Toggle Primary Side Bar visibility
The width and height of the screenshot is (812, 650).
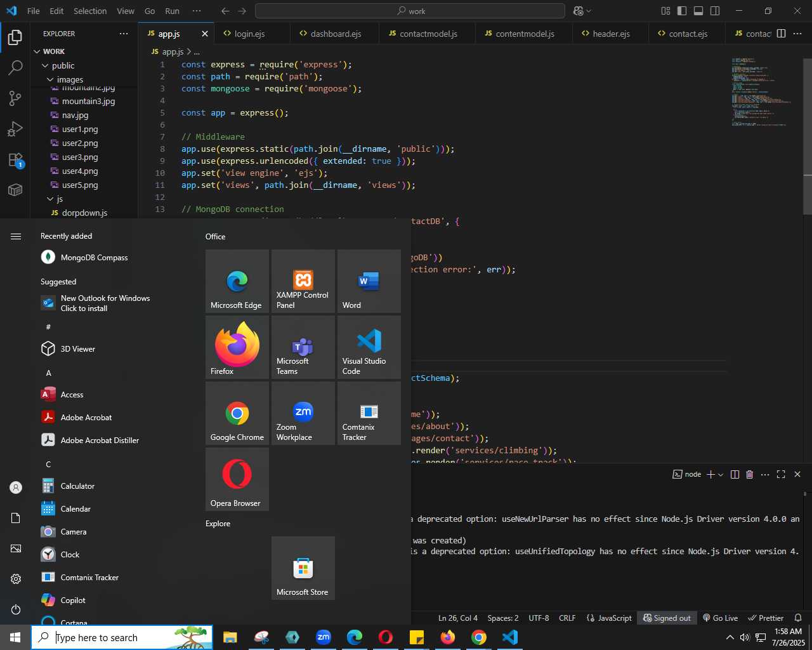coord(682,11)
